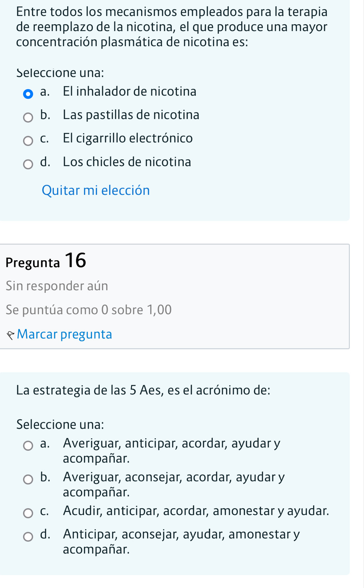Click the label text Las pastillas de nicotina

tap(131, 115)
